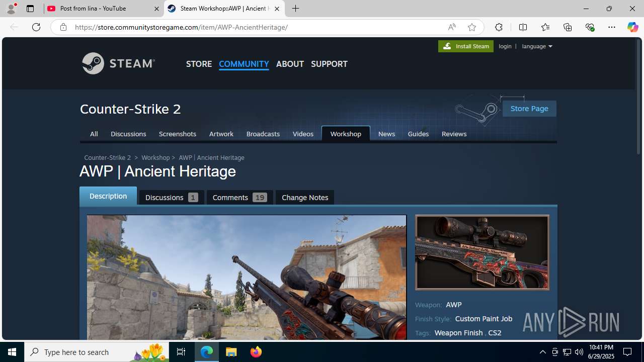This screenshot has height=362, width=644.
Task: Select the Guides tab
Action: coord(418,134)
